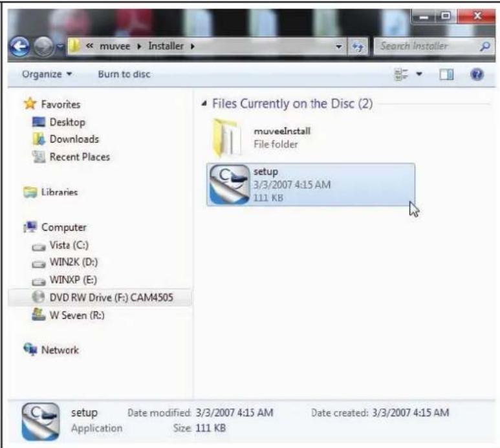Viewport: 500px width, 448px height.
Task: Click the Libraries icon
Action: click(x=30, y=192)
